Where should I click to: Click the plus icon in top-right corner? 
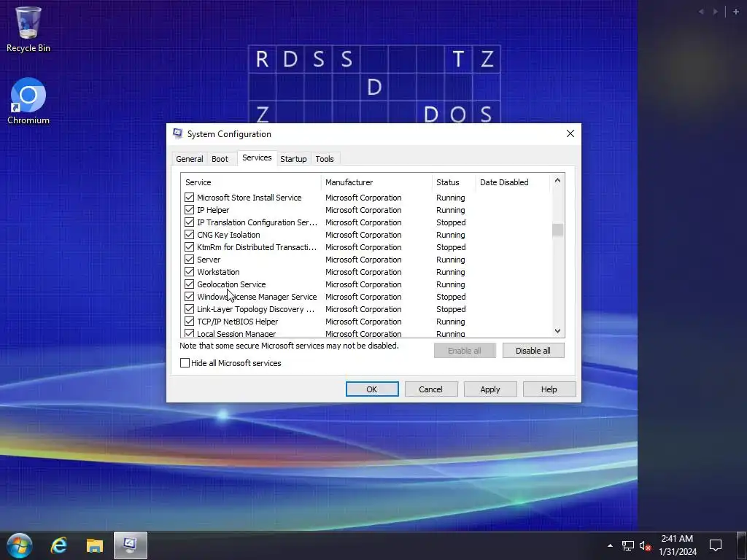click(x=735, y=12)
